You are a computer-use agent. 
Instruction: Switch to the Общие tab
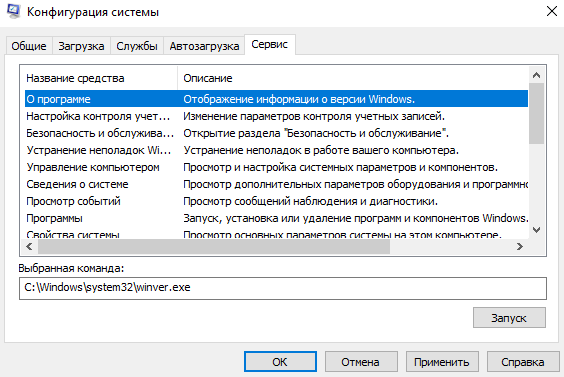[29, 46]
